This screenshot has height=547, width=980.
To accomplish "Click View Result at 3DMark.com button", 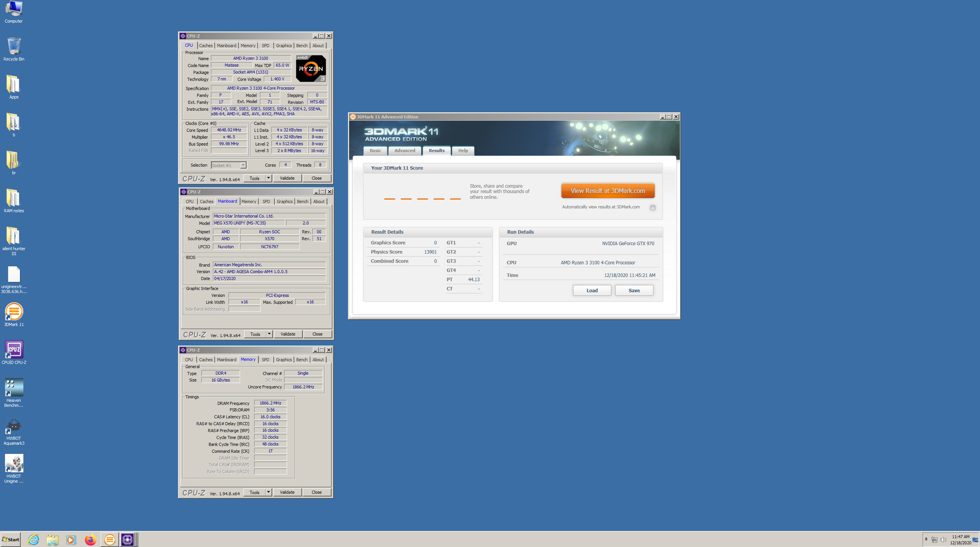I will click(x=608, y=191).
